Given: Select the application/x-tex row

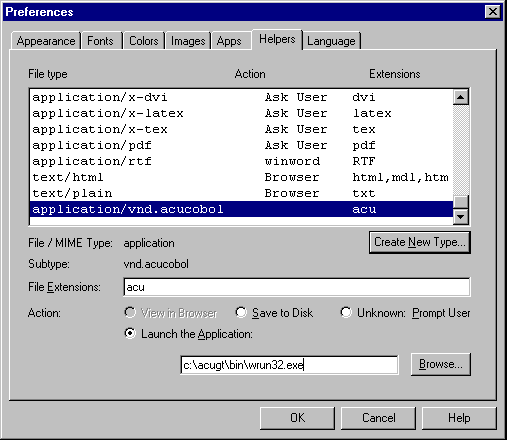Looking at the screenshot, I should click(x=241, y=129).
